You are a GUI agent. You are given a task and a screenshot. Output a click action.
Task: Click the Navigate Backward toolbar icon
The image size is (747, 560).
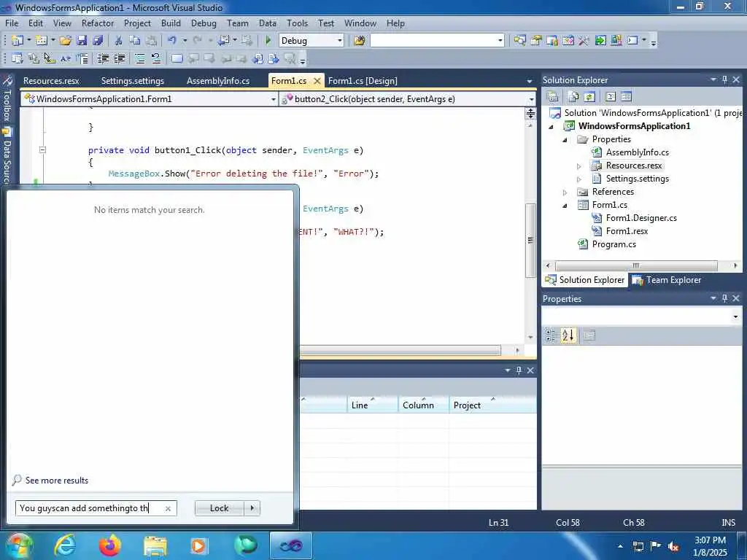point(224,41)
